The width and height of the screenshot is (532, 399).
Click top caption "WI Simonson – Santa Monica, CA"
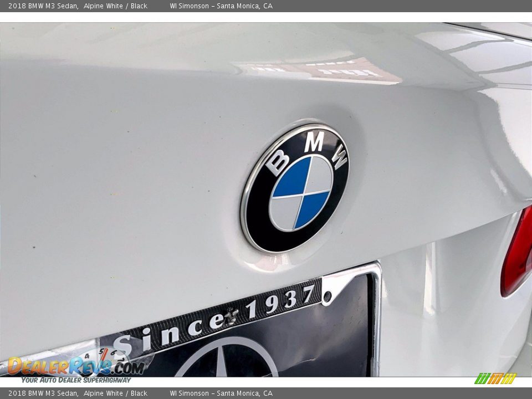221,6
